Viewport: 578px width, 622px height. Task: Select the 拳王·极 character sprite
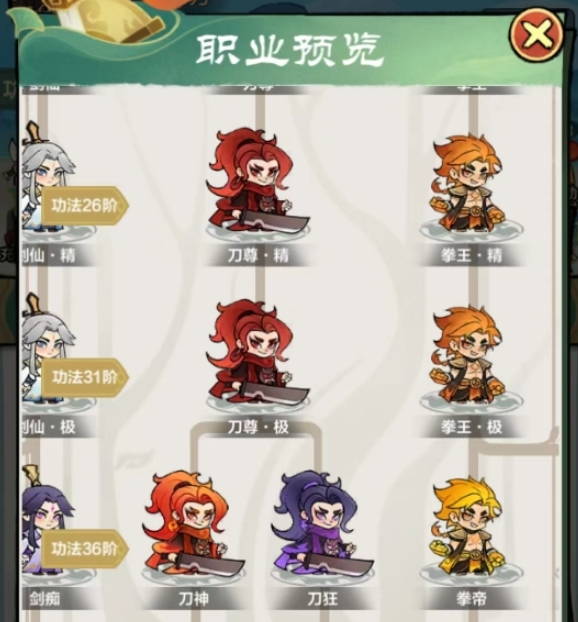point(471,358)
